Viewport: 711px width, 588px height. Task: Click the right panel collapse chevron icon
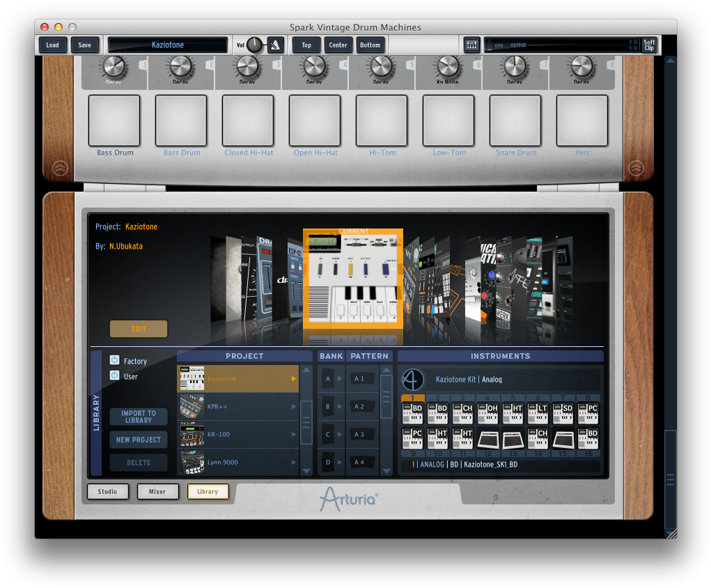coord(636,169)
